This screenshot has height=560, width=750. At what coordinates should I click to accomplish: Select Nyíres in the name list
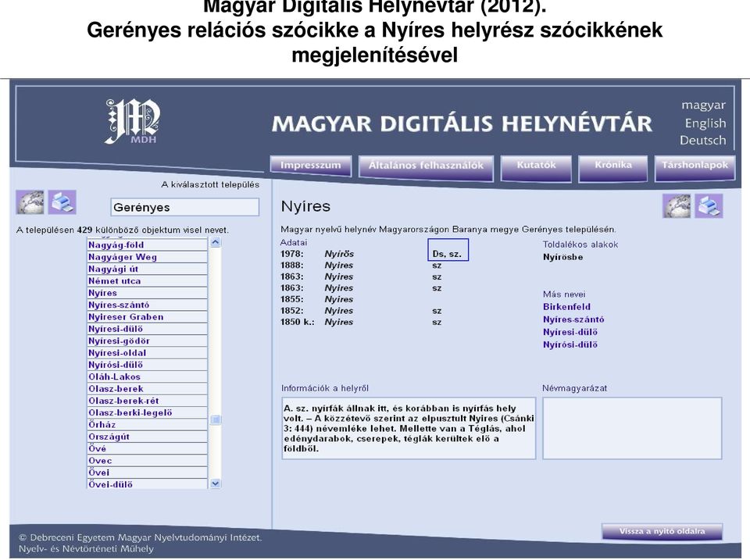pyautogui.click(x=148, y=293)
